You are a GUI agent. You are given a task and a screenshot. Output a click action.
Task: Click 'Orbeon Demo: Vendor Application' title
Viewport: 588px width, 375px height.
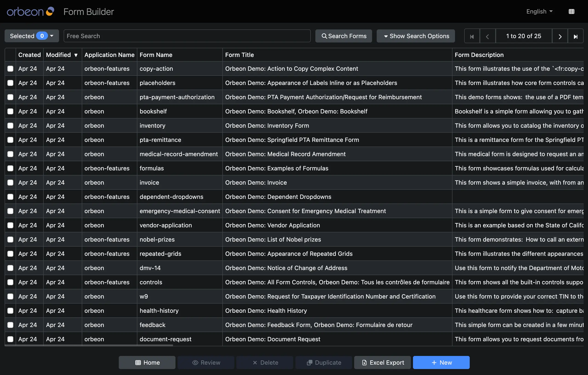272,225
